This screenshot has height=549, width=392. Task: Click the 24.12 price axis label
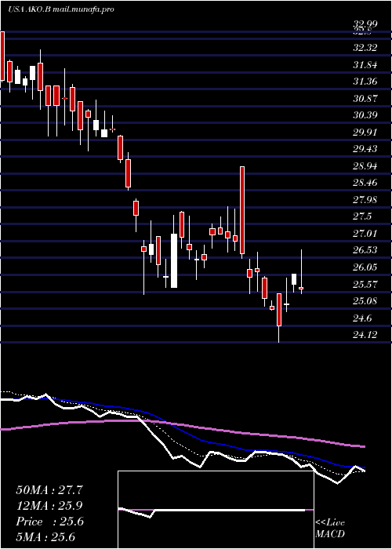pyautogui.click(x=365, y=335)
